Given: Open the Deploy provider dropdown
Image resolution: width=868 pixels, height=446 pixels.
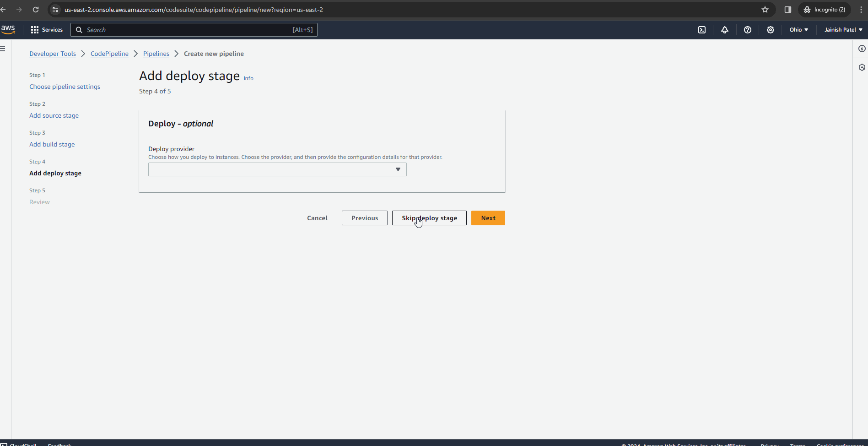Looking at the screenshot, I should (x=277, y=169).
